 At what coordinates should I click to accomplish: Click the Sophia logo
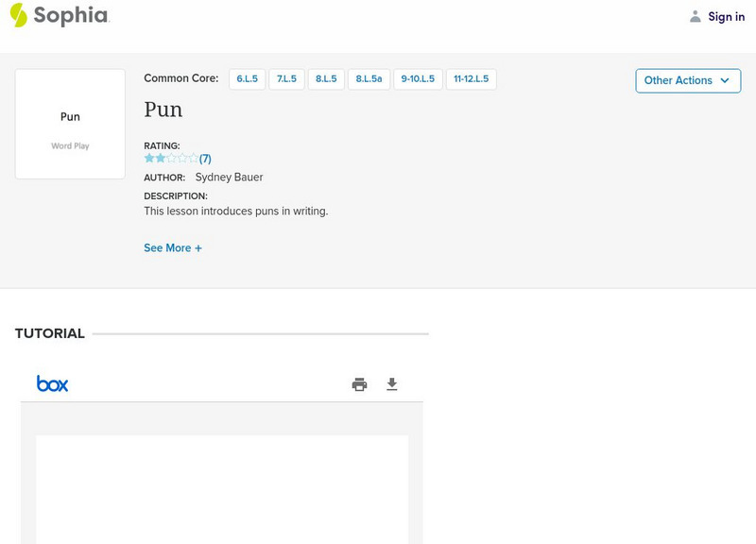59,15
